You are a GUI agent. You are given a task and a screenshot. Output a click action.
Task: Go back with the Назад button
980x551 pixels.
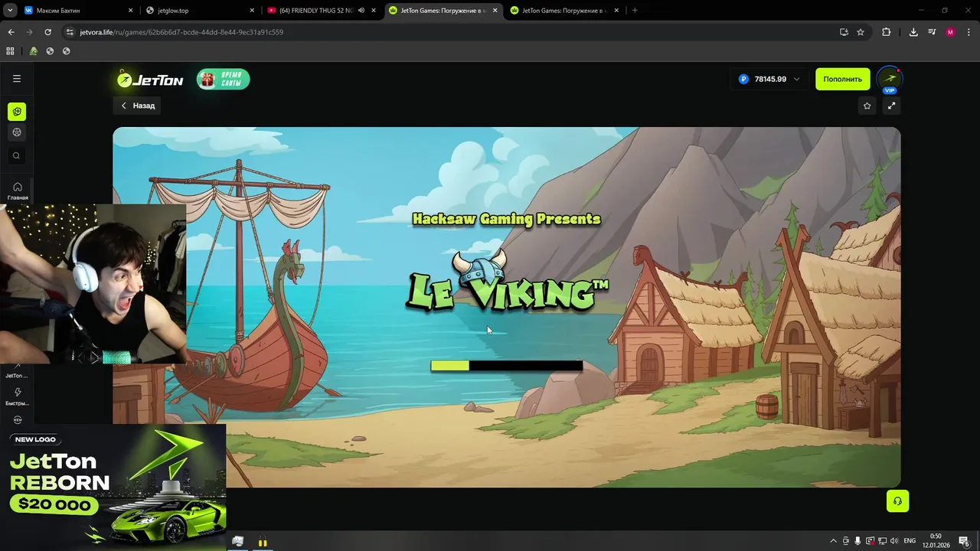pyautogui.click(x=138, y=106)
